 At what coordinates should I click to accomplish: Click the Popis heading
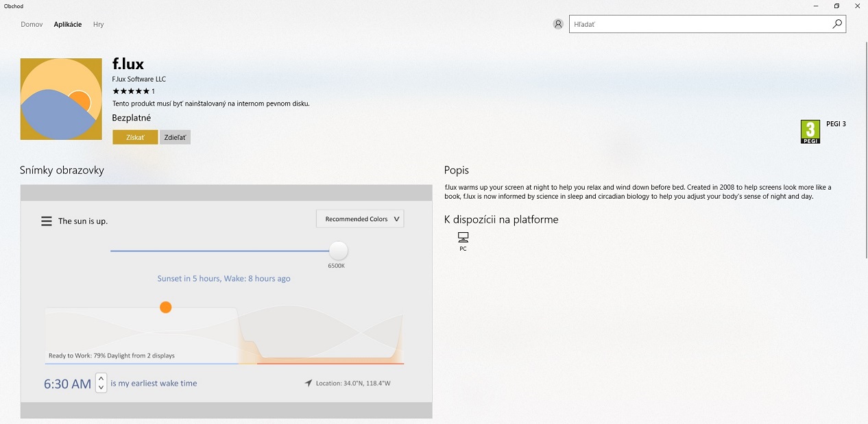457,170
